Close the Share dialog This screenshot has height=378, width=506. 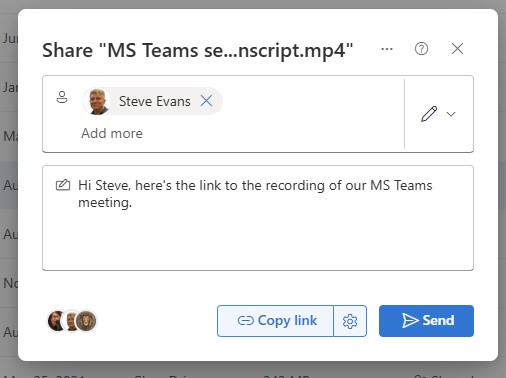coord(457,49)
